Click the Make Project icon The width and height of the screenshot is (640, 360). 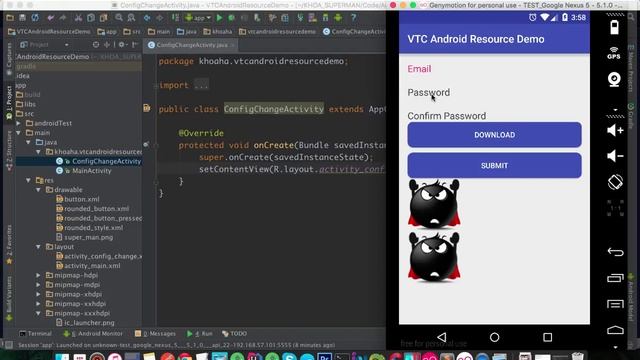click(x=175, y=18)
